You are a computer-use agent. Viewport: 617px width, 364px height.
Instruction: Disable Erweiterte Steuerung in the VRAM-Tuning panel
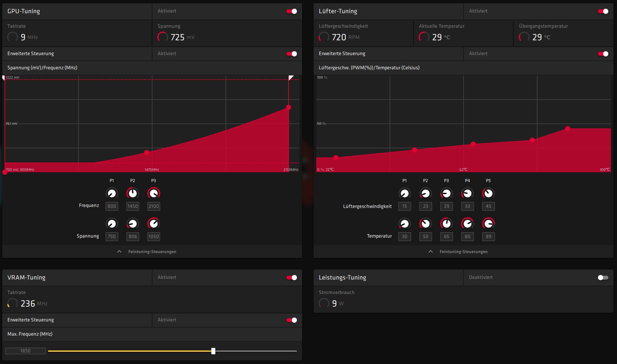(292, 320)
